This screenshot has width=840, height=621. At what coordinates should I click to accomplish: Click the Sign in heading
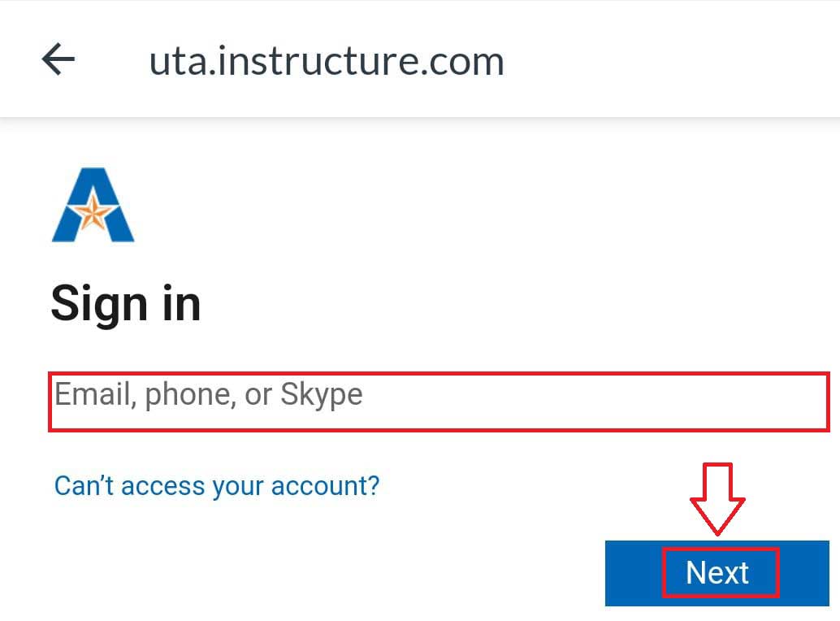pos(126,304)
